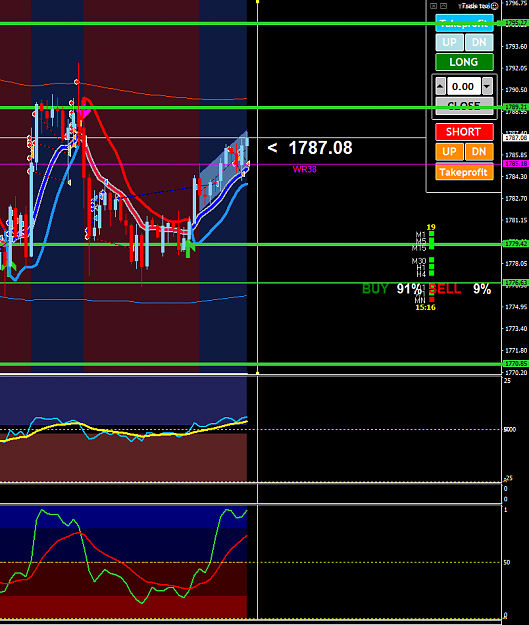Screen dimensions: 529x625
Task: Increase lot size with the up arrow
Action: 441,86
